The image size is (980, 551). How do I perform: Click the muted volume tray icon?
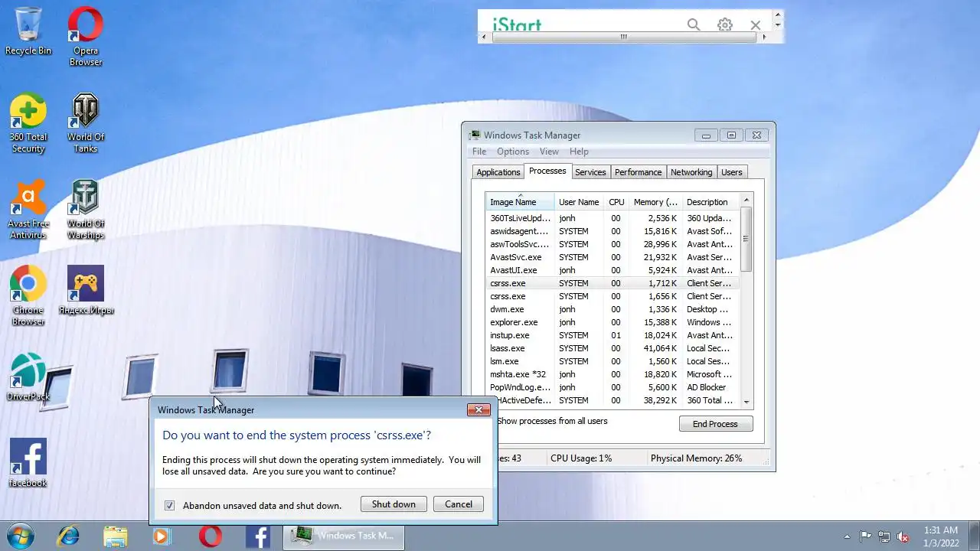903,536
